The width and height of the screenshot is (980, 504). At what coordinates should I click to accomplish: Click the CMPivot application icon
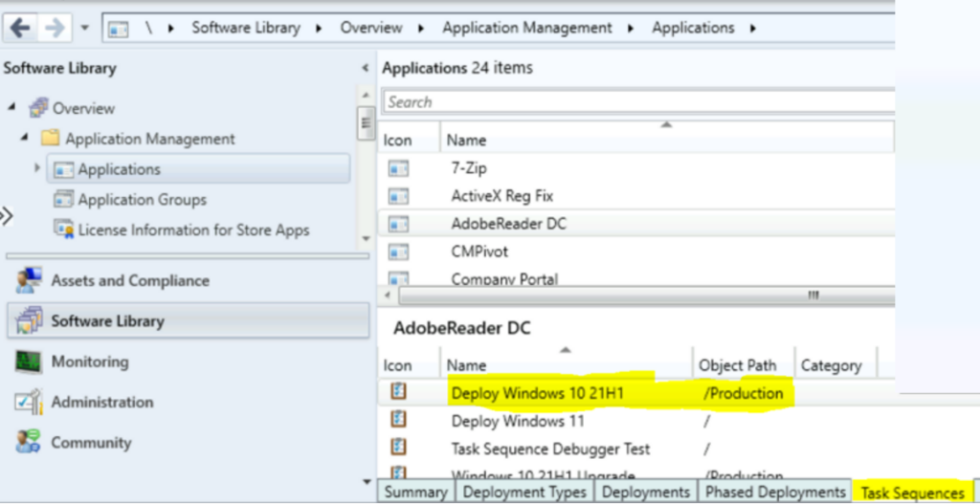[x=398, y=252]
